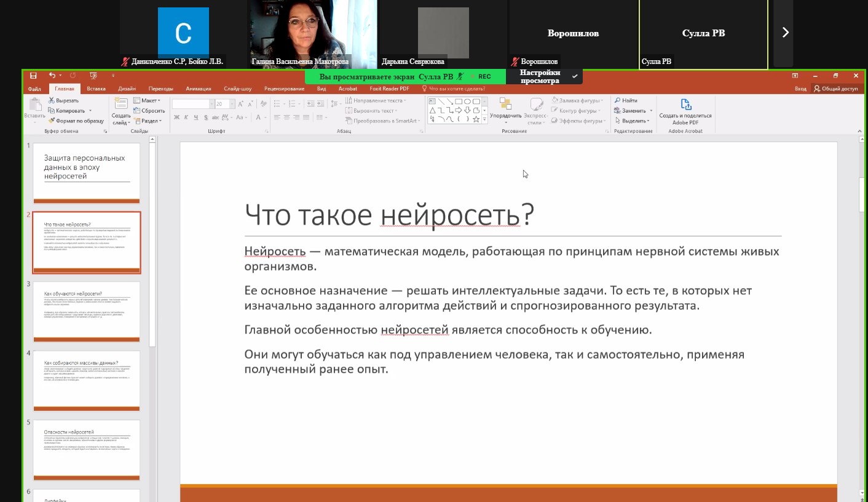
Task: Click Формат по образцу format painter
Action: click(x=76, y=121)
